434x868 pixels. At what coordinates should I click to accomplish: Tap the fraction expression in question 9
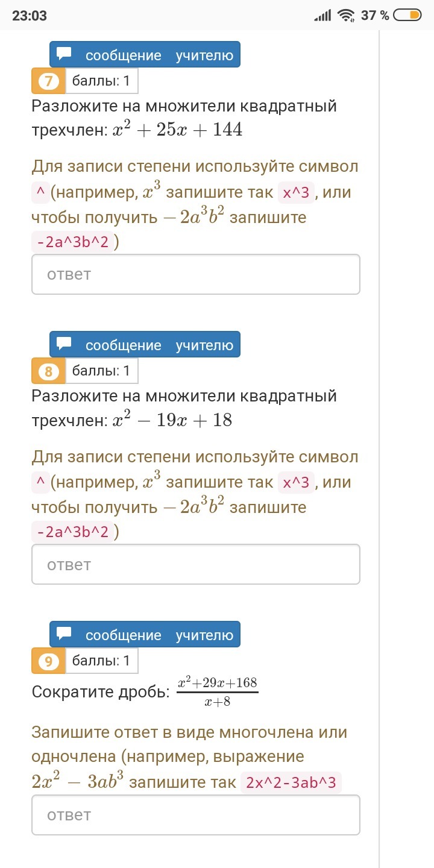(x=217, y=691)
